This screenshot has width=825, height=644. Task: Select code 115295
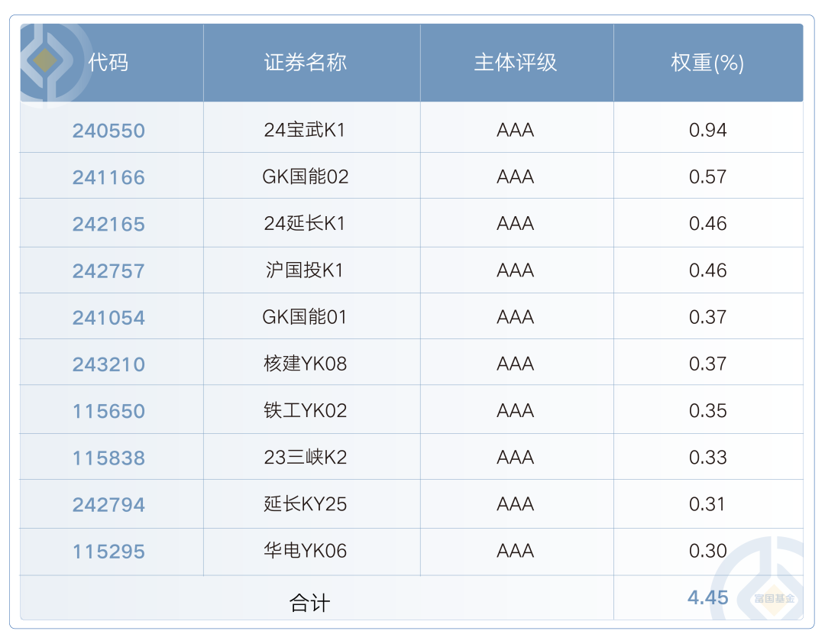(108, 552)
